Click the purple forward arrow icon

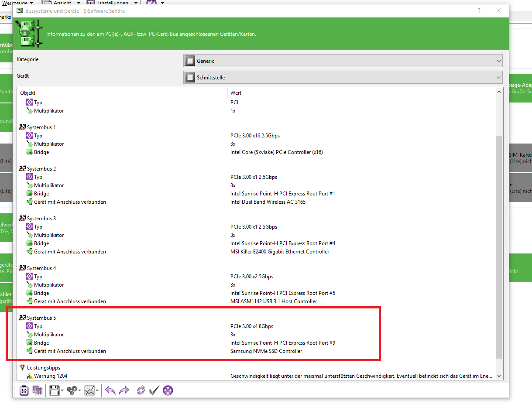124,390
